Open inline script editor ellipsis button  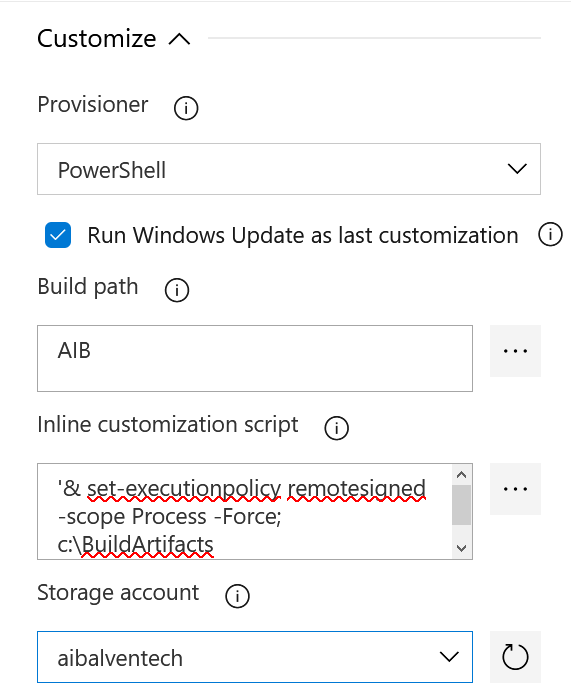click(515, 489)
